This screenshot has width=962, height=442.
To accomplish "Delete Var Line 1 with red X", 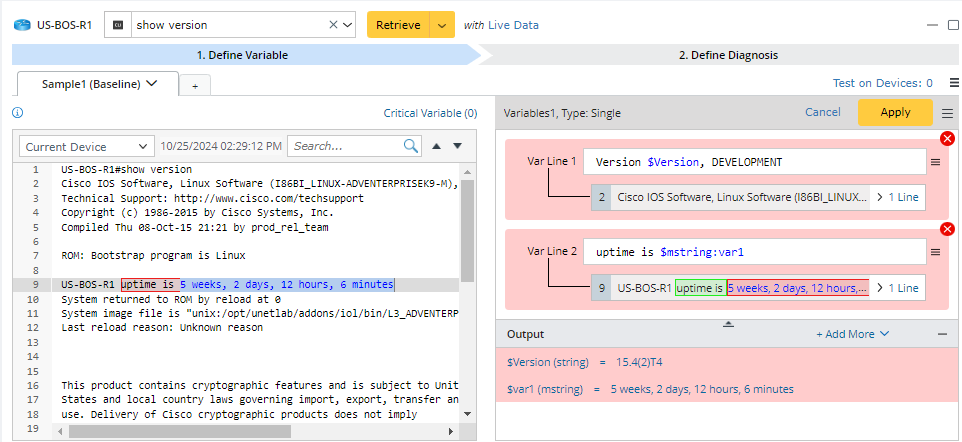I will [x=947, y=138].
